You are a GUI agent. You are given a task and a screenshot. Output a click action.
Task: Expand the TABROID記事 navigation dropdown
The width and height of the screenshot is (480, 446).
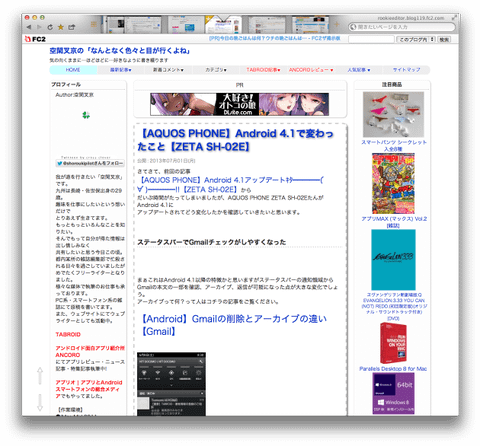tap(263, 70)
